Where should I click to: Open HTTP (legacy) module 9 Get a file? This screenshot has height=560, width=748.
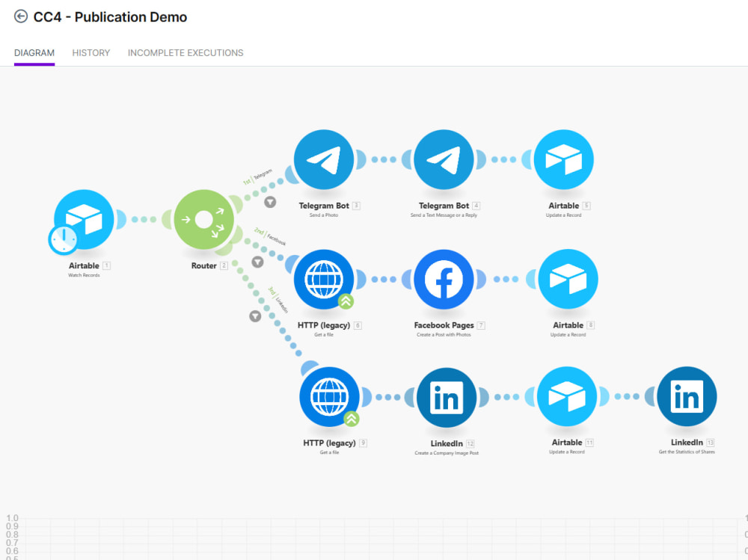(329, 397)
